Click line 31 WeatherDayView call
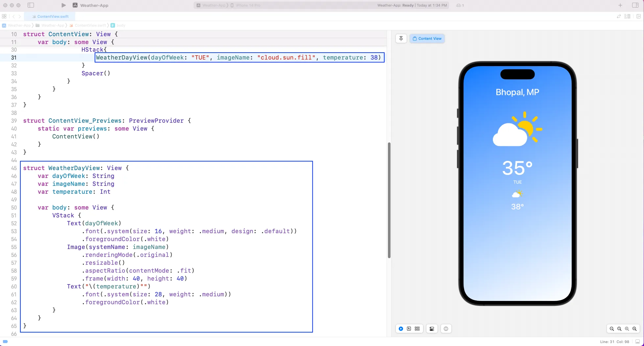Screen dimensions: 644x346 tap(238, 58)
